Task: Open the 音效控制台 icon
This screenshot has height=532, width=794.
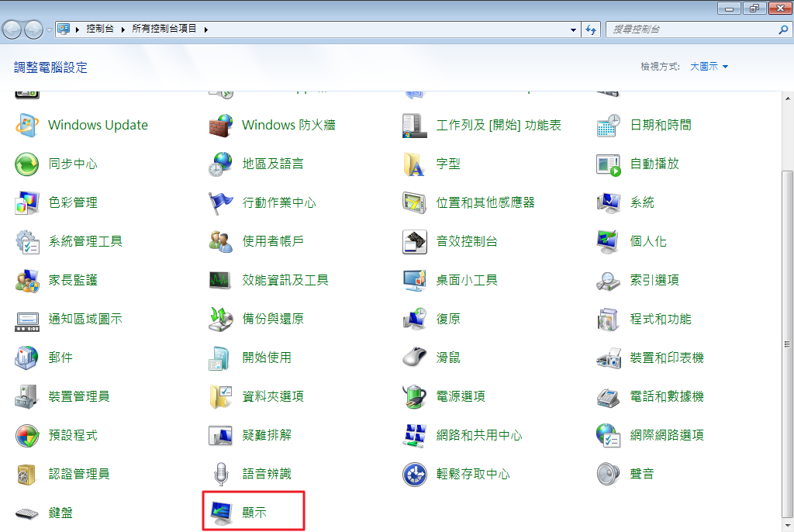Action: pyautogui.click(x=415, y=242)
